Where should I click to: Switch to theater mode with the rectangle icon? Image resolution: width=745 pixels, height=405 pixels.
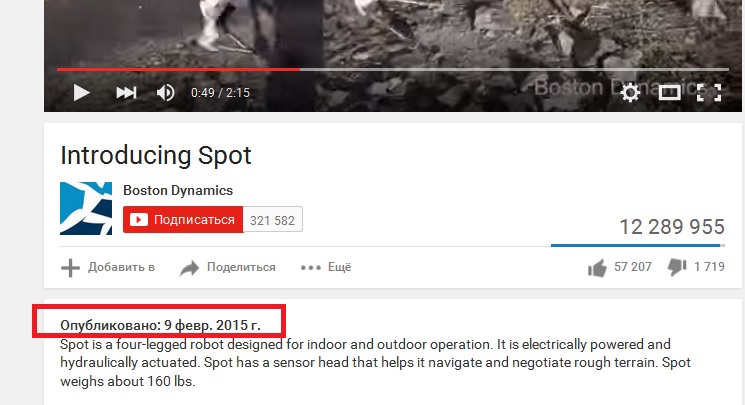669,93
